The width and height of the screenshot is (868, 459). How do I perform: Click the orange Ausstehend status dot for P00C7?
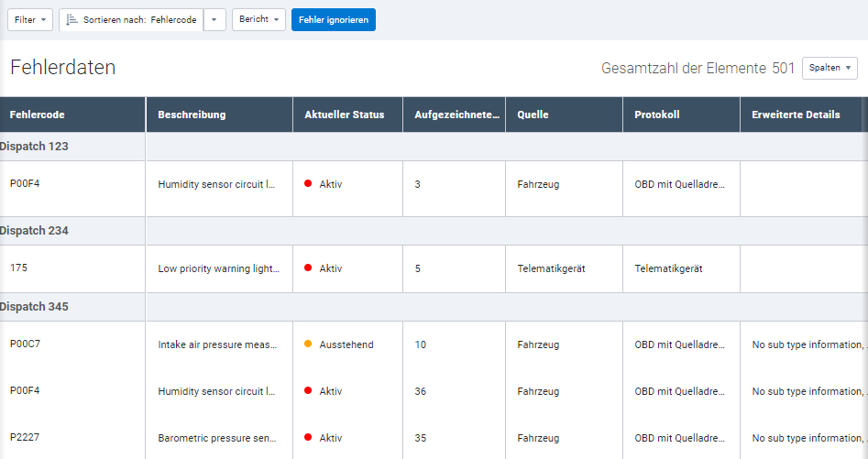308,345
